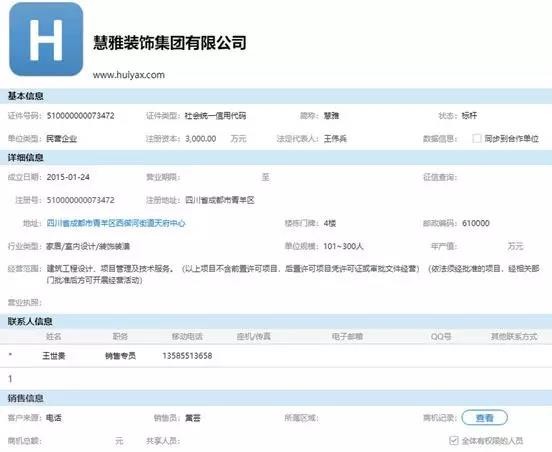The height and width of the screenshot is (452, 552).
Task: Click the 客户来源 value 电话
Action: point(54,418)
